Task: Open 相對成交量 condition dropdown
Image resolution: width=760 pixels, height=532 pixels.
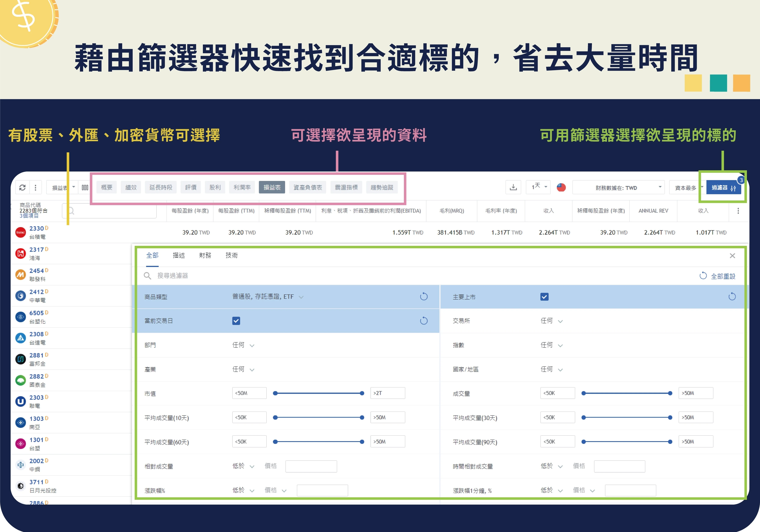Action: pos(243,466)
